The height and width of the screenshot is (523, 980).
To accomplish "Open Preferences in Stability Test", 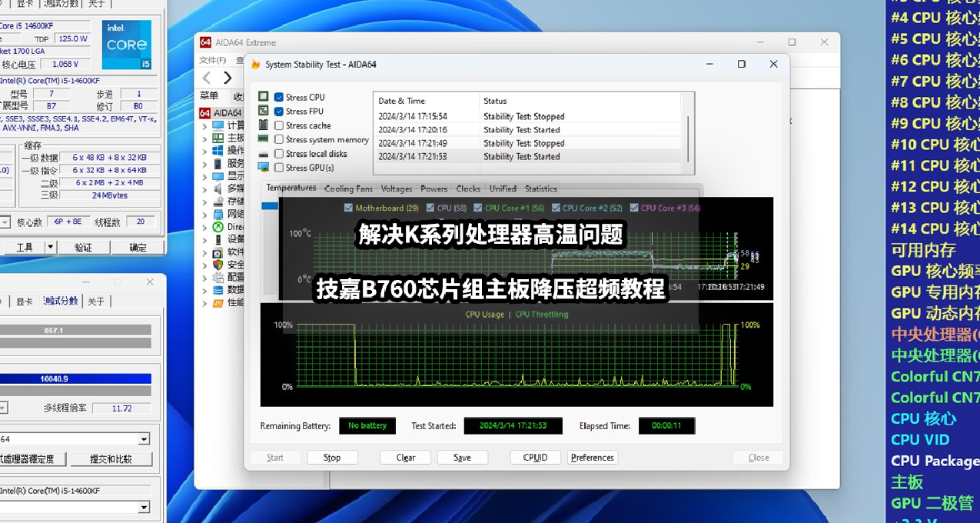I will pos(593,458).
